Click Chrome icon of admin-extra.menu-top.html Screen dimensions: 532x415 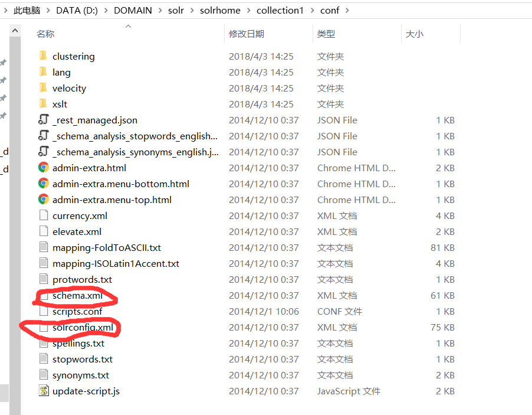coord(44,200)
